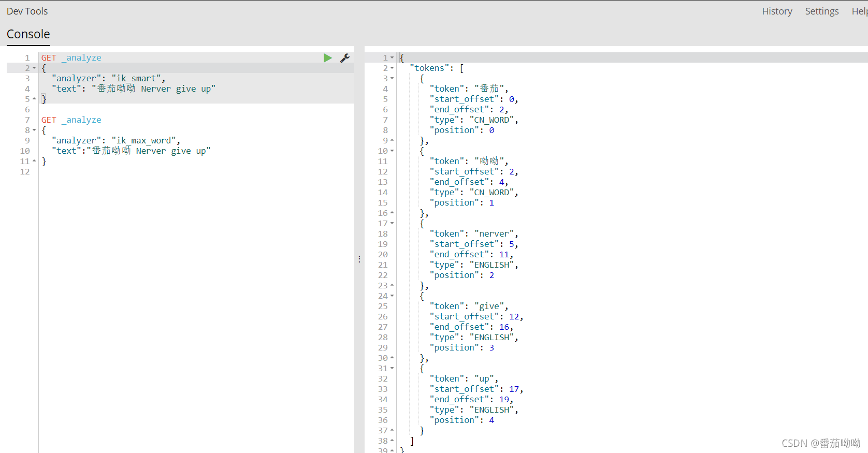Click the "position": 4 response line
Viewport: 868px width, 453px height.
(462, 420)
